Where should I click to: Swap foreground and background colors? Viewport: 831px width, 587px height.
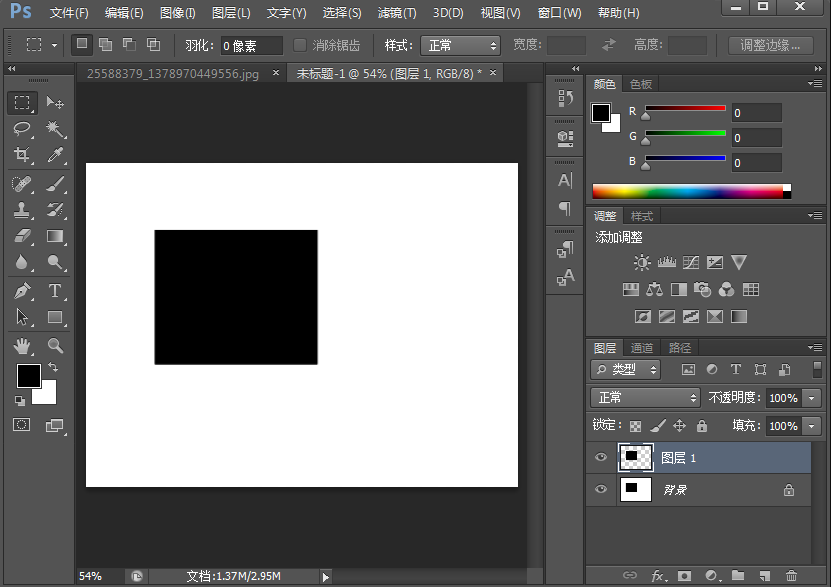click(53, 367)
